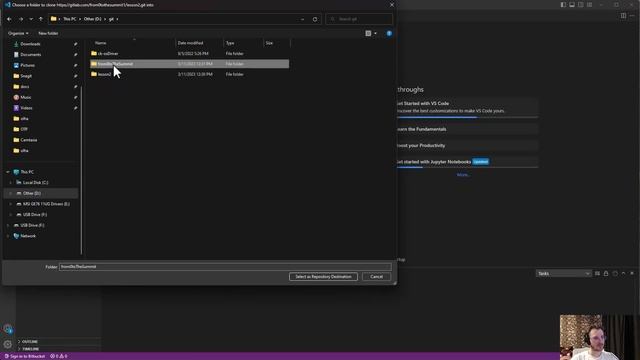Open the docs quick access folder
Viewport: 640px width, 360px height.
point(24,87)
